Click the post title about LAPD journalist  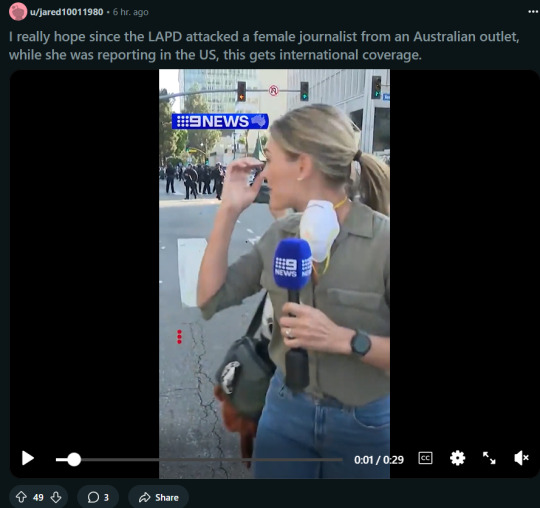(264, 46)
